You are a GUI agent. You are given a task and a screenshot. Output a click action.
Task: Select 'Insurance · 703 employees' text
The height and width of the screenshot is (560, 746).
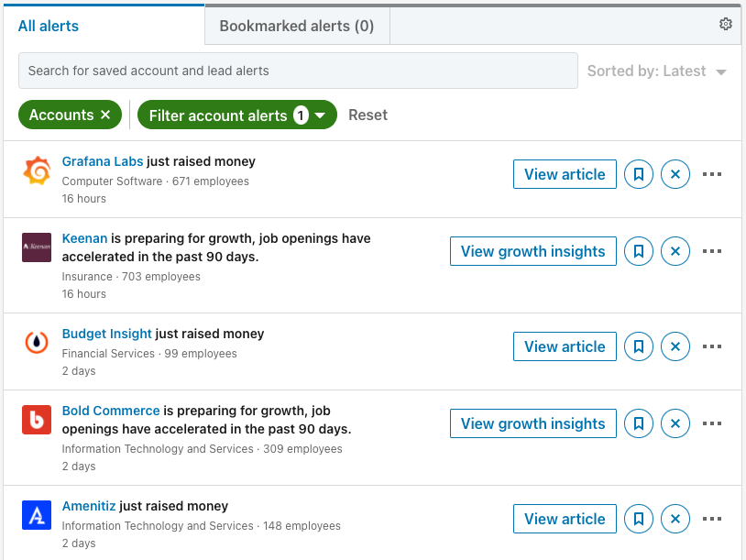point(131,277)
